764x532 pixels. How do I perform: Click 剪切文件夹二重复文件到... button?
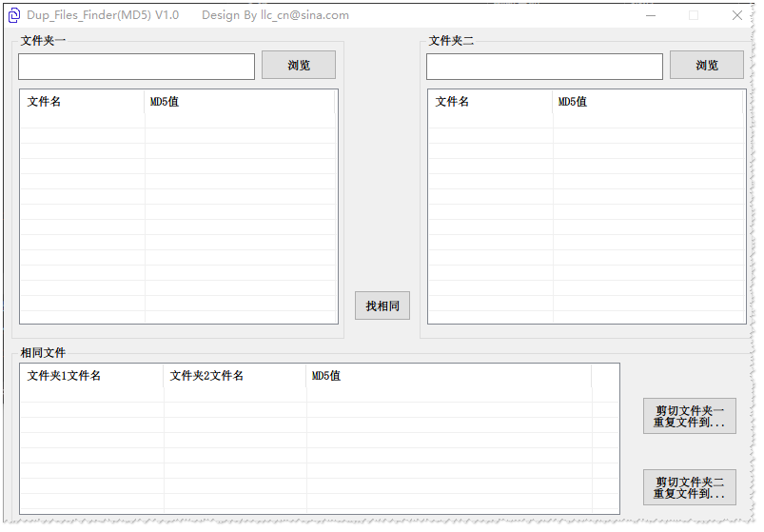[690, 487]
